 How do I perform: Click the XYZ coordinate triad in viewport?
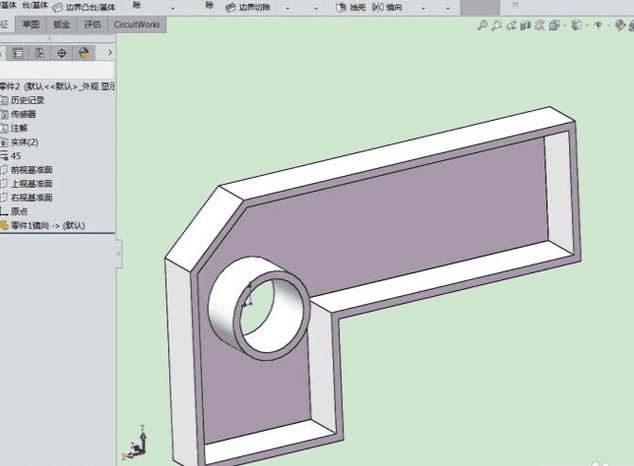point(136,443)
